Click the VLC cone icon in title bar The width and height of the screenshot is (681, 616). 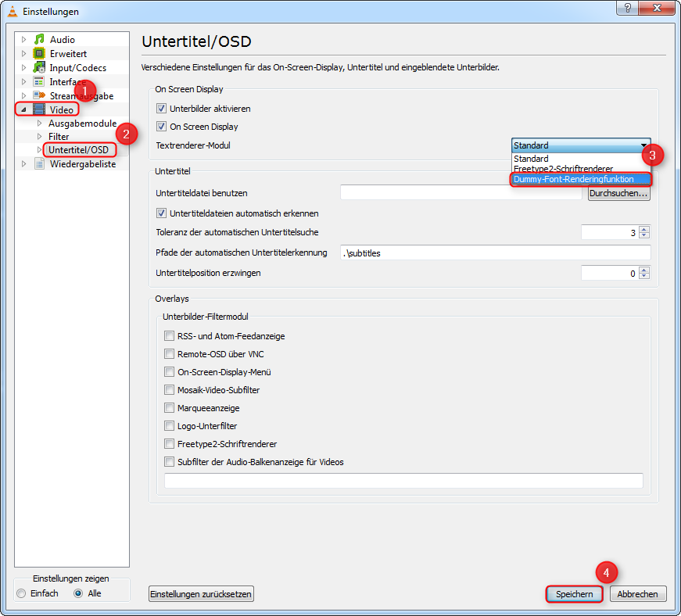coord(12,11)
